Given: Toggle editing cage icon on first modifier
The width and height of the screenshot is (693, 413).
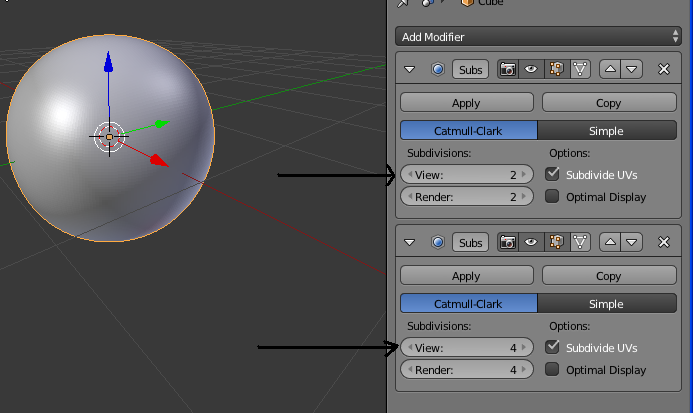Looking at the screenshot, I should [580, 69].
